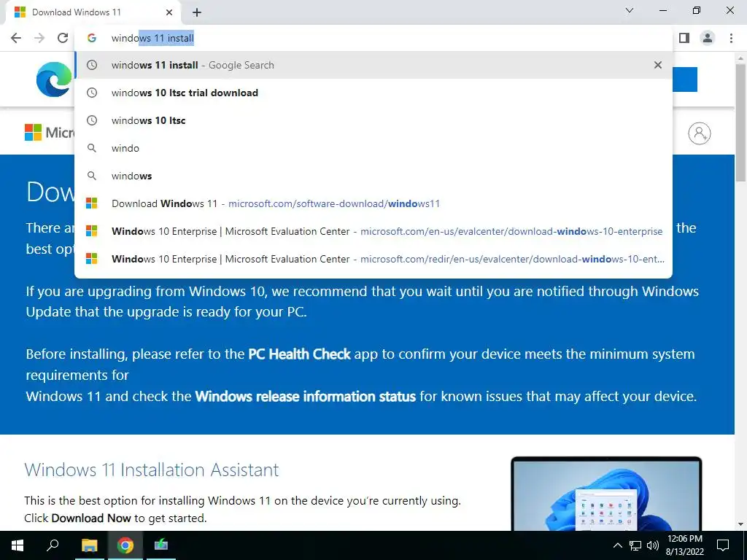Click the browser forward arrow
747x560 pixels.
click(39, 38)
